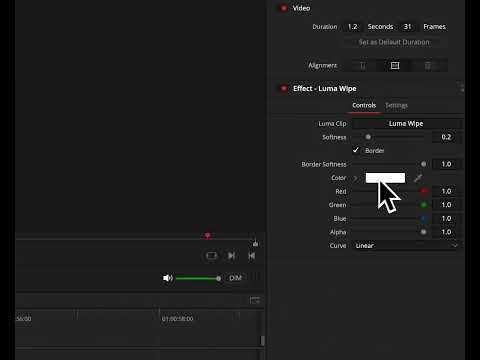480x360 pixels.
Task: Select the last Alignment icon option
Action: pyautogui.click(x=428, y=65)
